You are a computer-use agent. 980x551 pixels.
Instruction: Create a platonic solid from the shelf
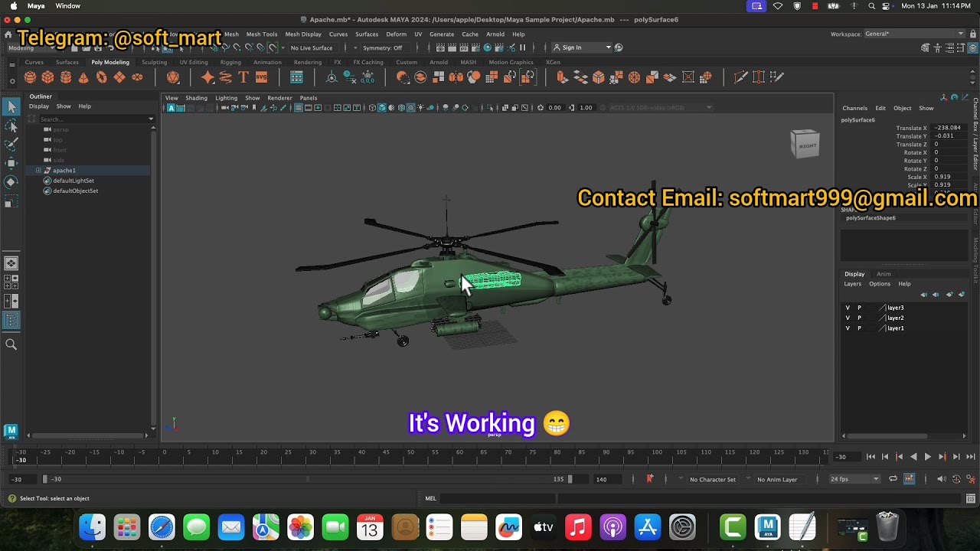tap(173, 77)
